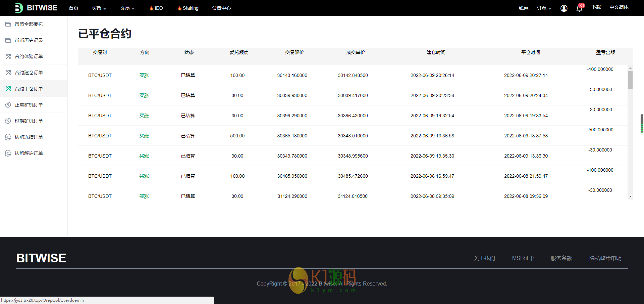The width and height of the screenshot is (644, 304).
Task: Open 合约建仓订单 in the sidebar
Action: (34, 73)
